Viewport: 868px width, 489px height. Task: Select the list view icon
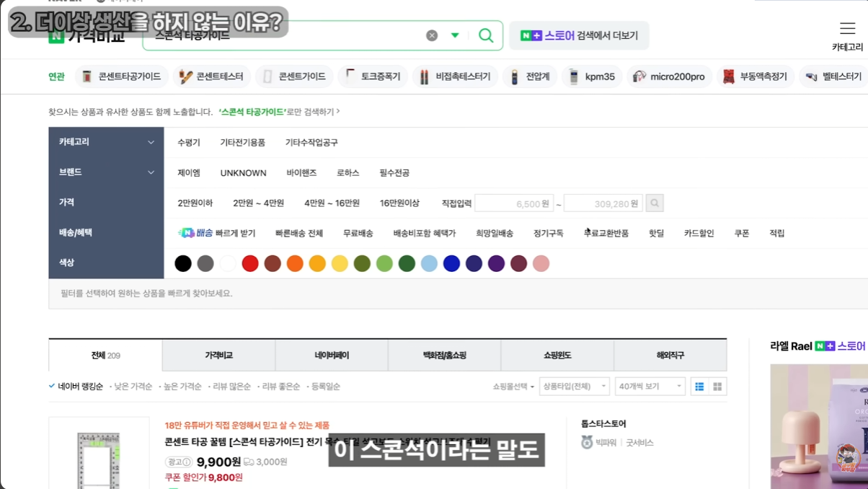click(698, 386)
